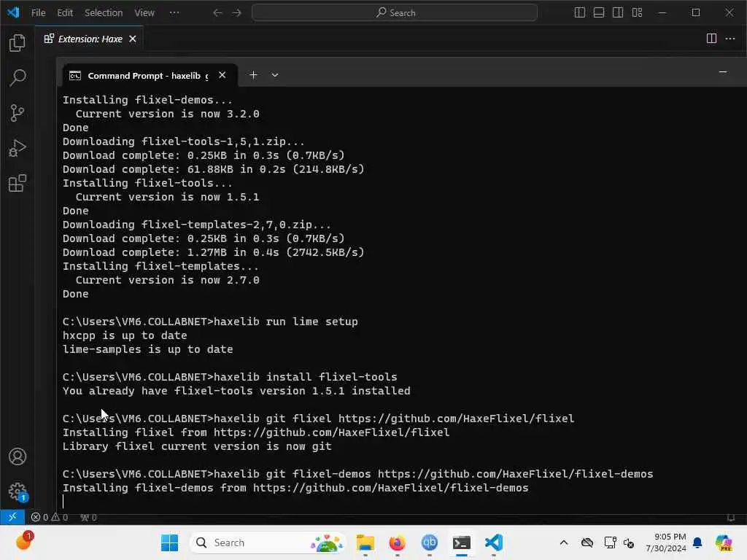
Task: Close the Extension: Haxe tab
Action: click(x=133, y=39)
